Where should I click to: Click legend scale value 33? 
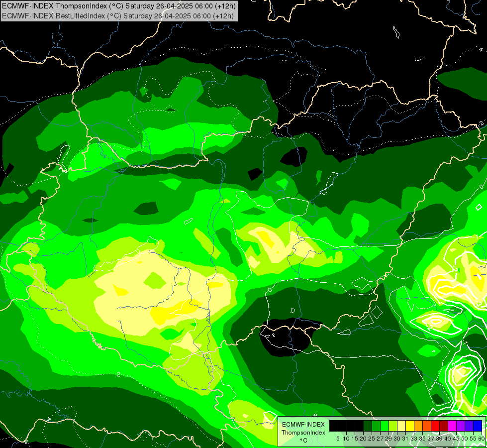(414, 439)
